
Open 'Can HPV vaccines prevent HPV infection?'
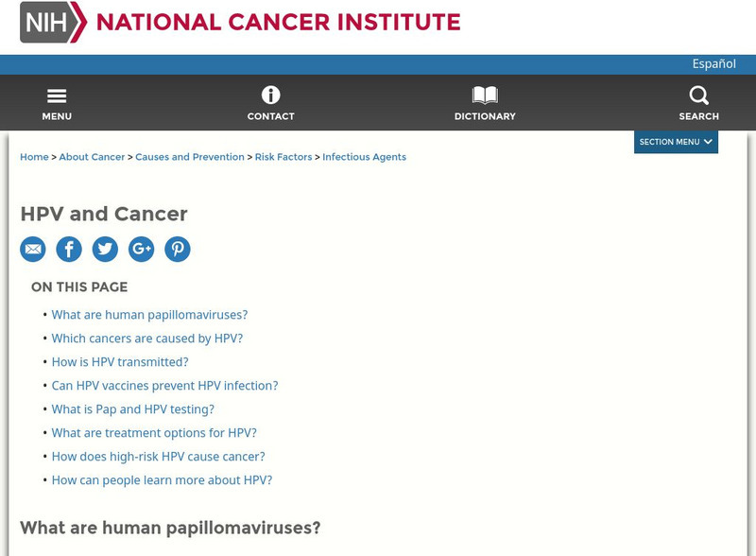click(x=164, y=385)
